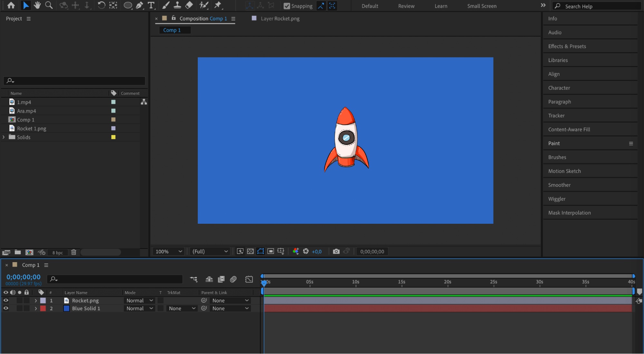Switch to the Review workspace
Screen dimensions: 644x354
(x=406, y=6)
